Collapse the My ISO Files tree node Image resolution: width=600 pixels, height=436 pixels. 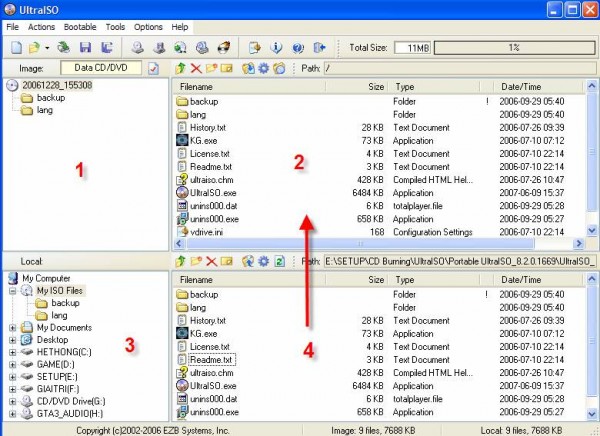point(13,291)
